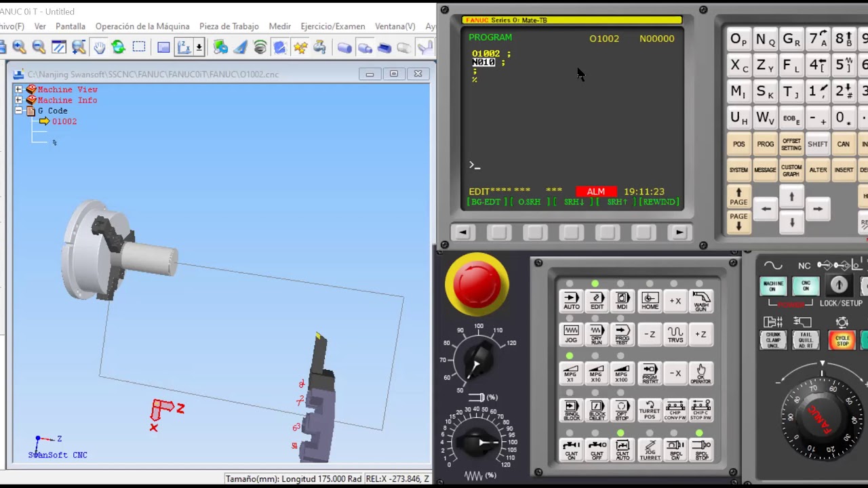
Task: Click the TRVS rapid traverse key
Action: click(675, 334)
